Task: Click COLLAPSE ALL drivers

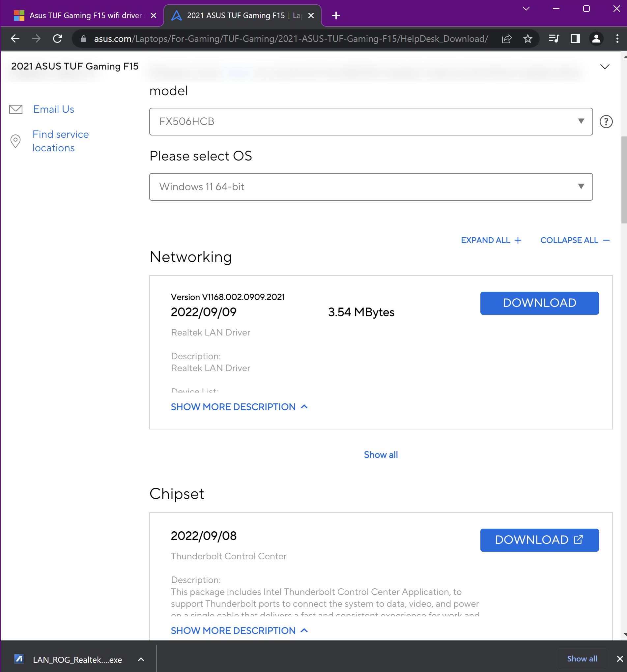Action: (x=575, y=240)
